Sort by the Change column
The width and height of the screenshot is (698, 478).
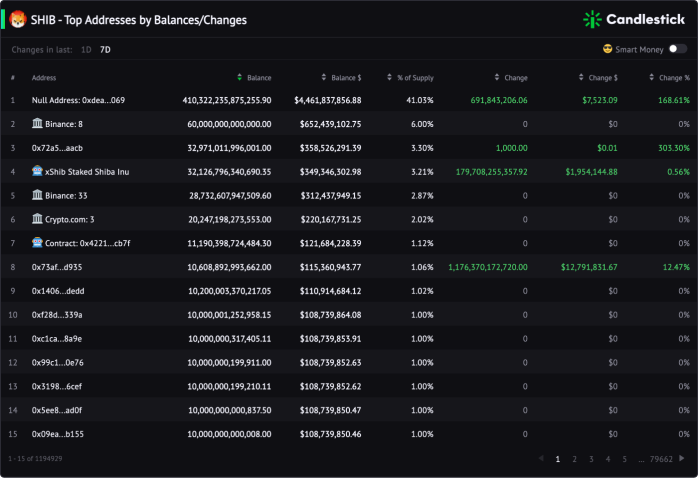(511, 77)
